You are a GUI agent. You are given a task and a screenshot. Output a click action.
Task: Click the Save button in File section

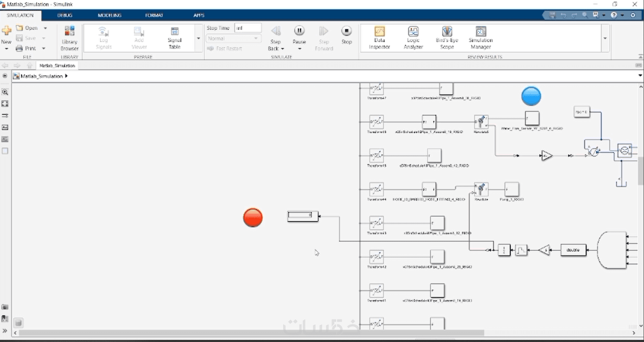[26, 38]
